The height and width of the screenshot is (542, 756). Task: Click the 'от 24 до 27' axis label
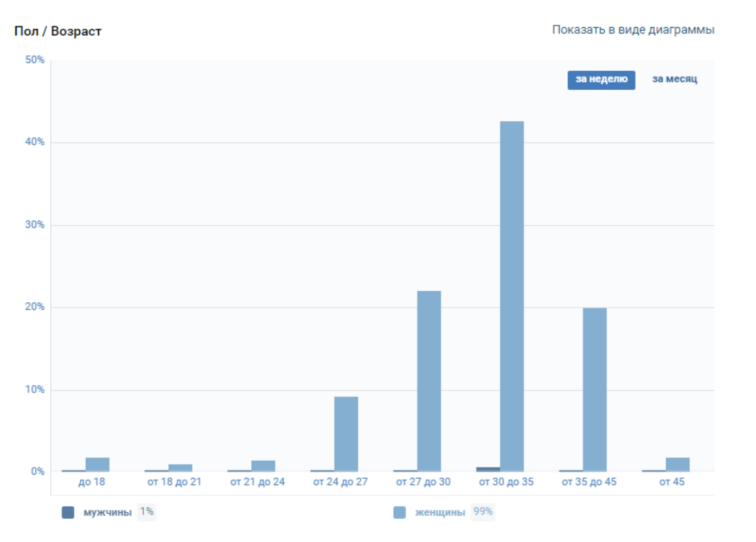341,482
